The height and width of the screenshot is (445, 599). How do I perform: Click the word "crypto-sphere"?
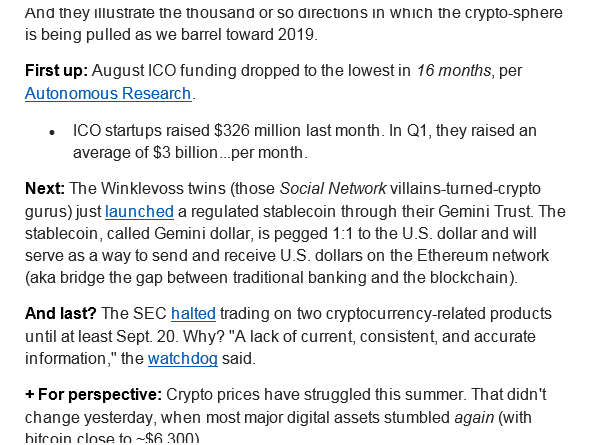click(x=514, y=13)
